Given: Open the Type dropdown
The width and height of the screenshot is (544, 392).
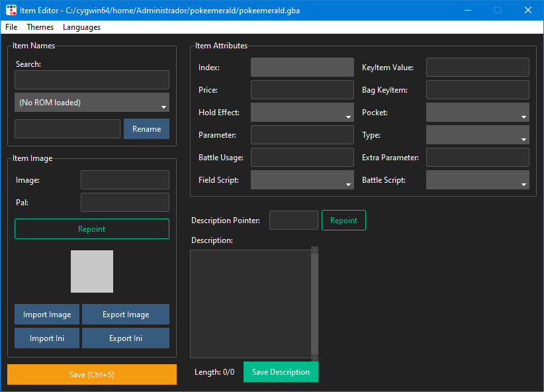Looking at the screenshot, I should tap(477, 135).
